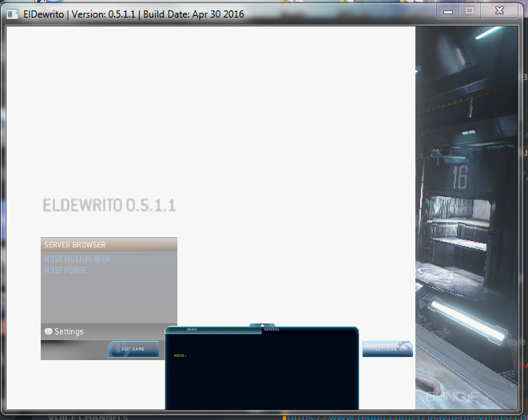Click the ELDEWRITO 0.5.1.1 title text
This screenshot has height=420, width=528.
(x=109, y=205)
